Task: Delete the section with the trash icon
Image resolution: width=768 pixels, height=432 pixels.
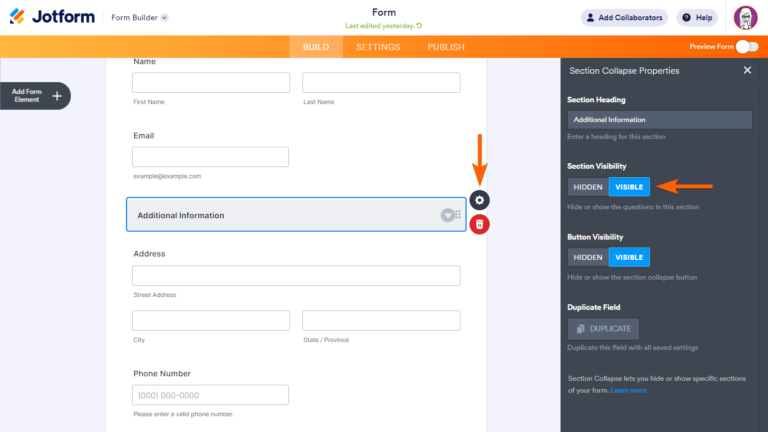Action: (480, 224)
